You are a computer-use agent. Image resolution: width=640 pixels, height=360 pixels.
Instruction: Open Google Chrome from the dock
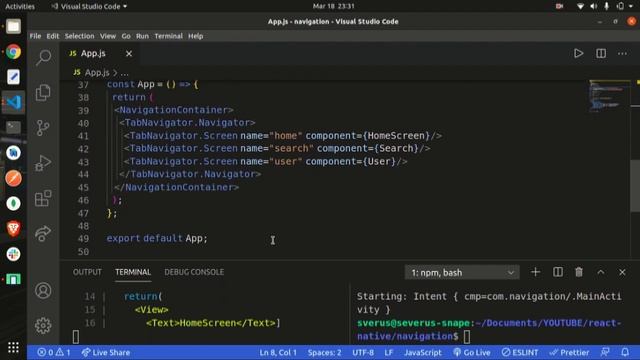coord(13,52)
